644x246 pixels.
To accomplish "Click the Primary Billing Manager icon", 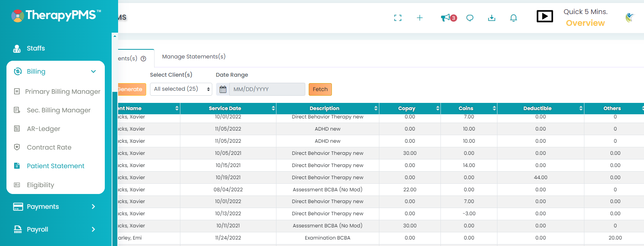I will pos(17,91).
